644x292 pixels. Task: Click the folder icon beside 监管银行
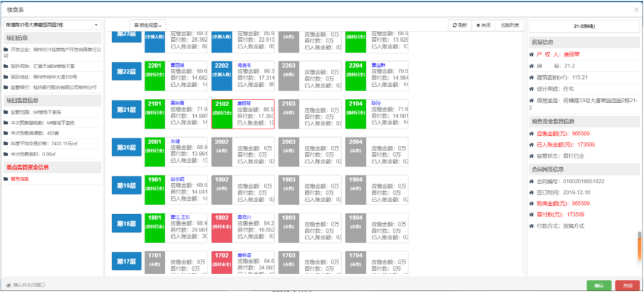6,87
